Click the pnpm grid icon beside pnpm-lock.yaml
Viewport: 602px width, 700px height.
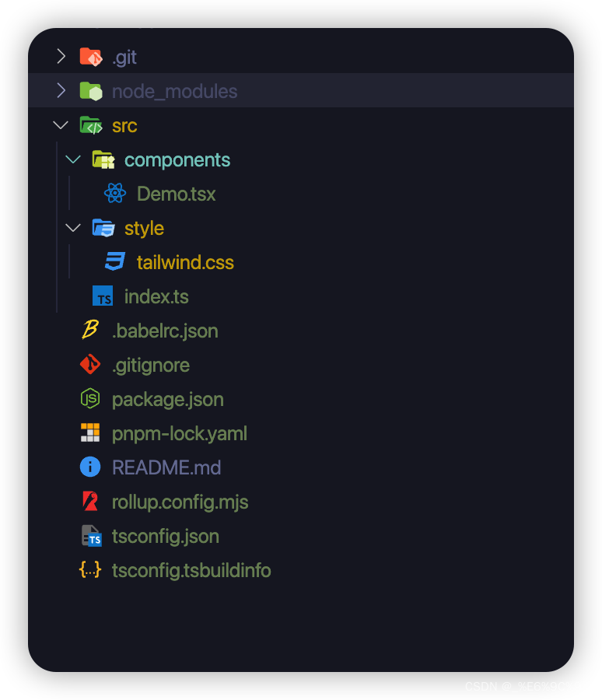click(90, 432)
